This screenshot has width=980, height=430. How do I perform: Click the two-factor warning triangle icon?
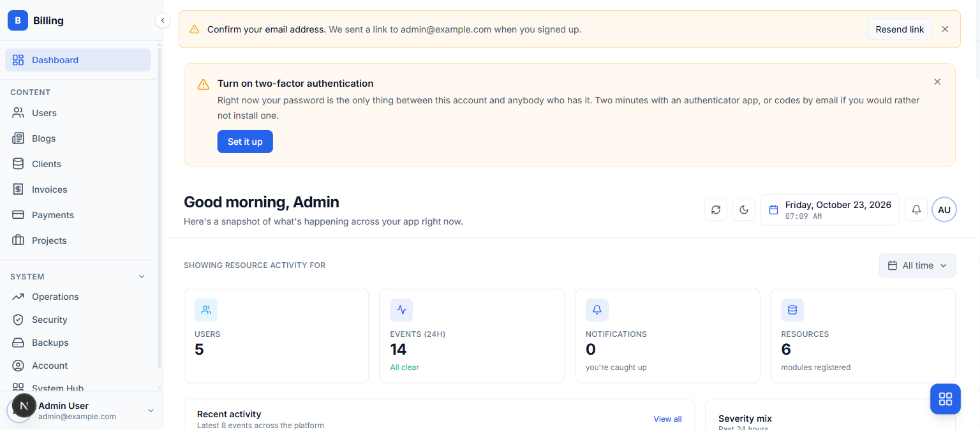click(x=203, y=84)
